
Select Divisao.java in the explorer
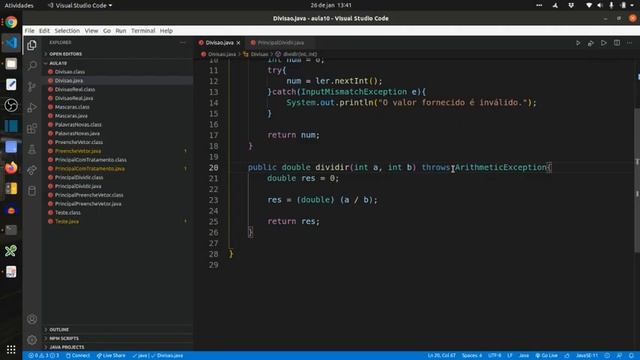coord(69,81)
